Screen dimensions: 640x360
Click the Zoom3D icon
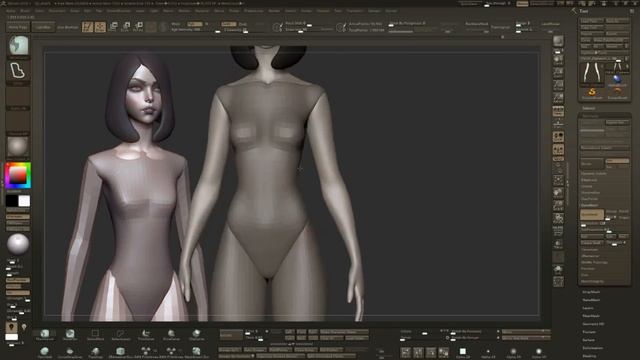[558, 205]
